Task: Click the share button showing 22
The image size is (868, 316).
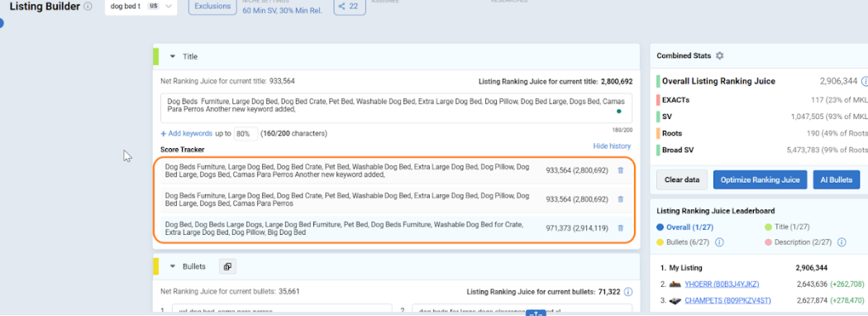Action: pos(350,7)
